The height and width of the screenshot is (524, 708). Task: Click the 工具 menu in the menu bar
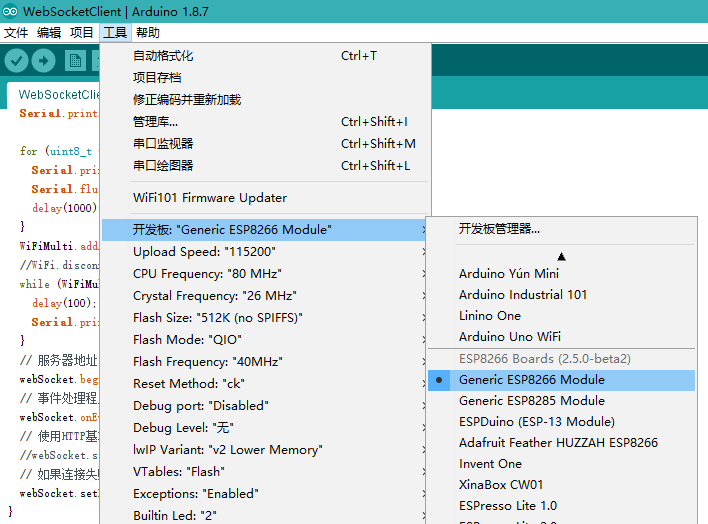click(115, 33)
